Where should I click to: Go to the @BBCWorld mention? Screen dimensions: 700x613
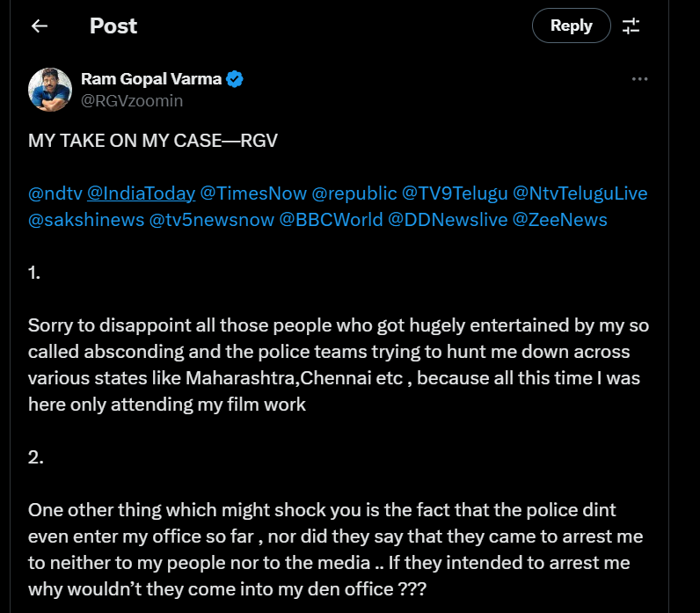point(331,219)
